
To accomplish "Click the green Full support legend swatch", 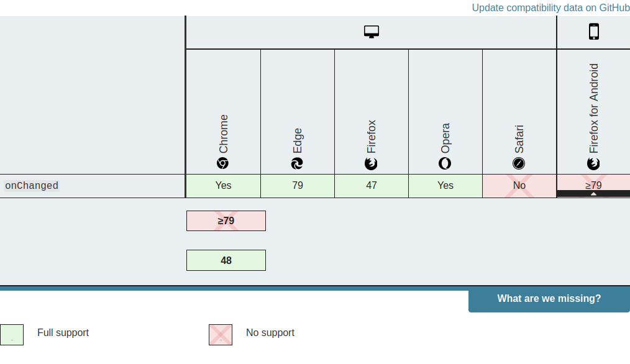I will point(13,334).
